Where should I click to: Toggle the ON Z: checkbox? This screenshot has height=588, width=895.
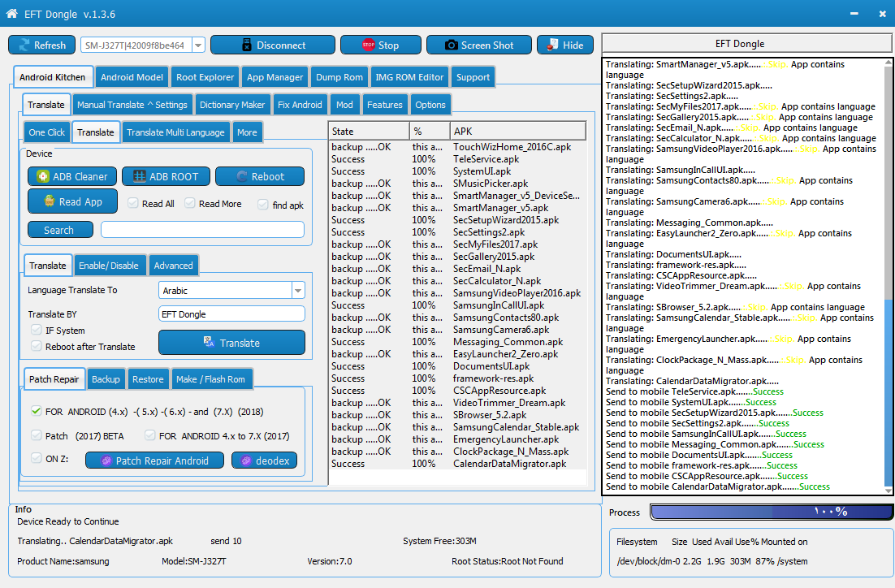pos(37,458)
